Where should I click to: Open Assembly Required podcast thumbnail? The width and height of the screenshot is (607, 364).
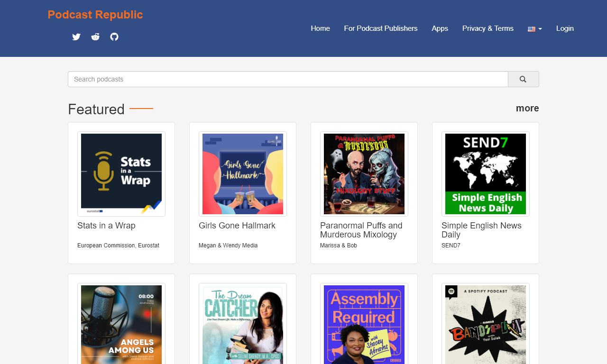pyautogui.click(x=364, y=325)
